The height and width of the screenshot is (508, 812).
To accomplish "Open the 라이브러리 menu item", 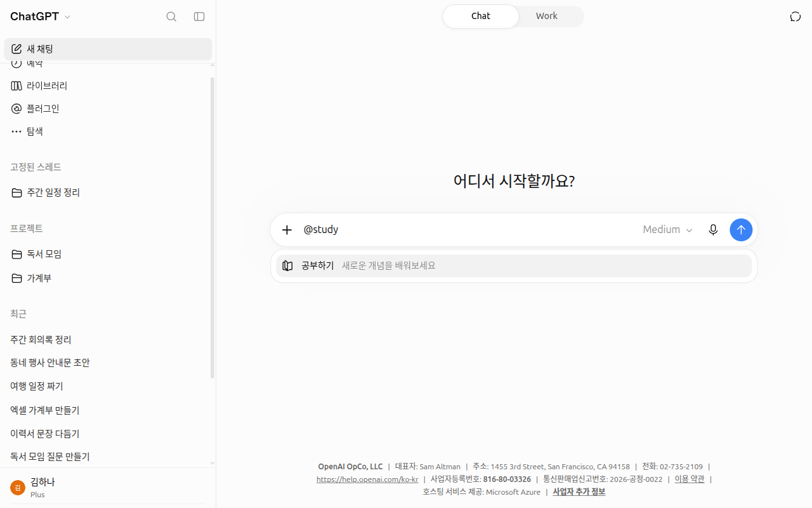I will click(108, 86).
